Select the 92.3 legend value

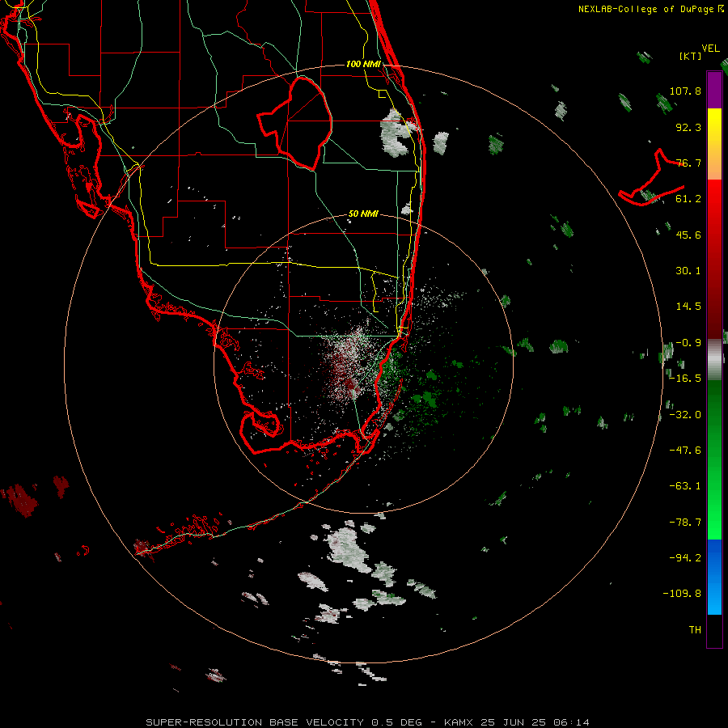[688, 127]
